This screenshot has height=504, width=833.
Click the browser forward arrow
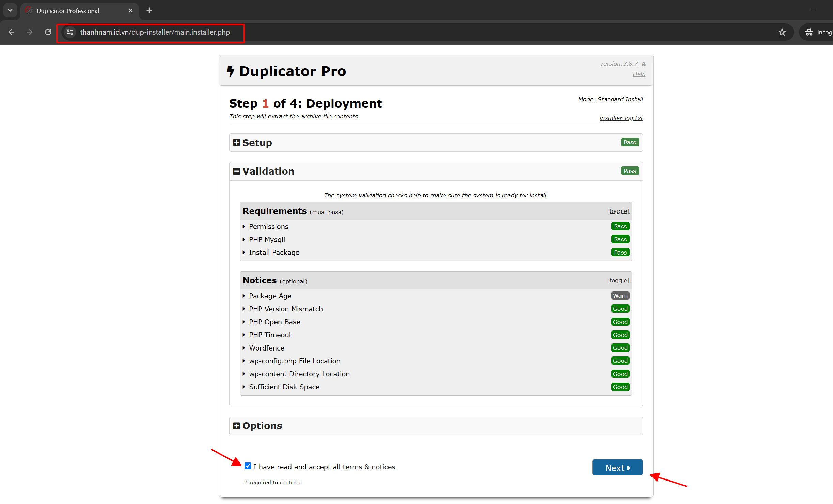coord(30,32)
